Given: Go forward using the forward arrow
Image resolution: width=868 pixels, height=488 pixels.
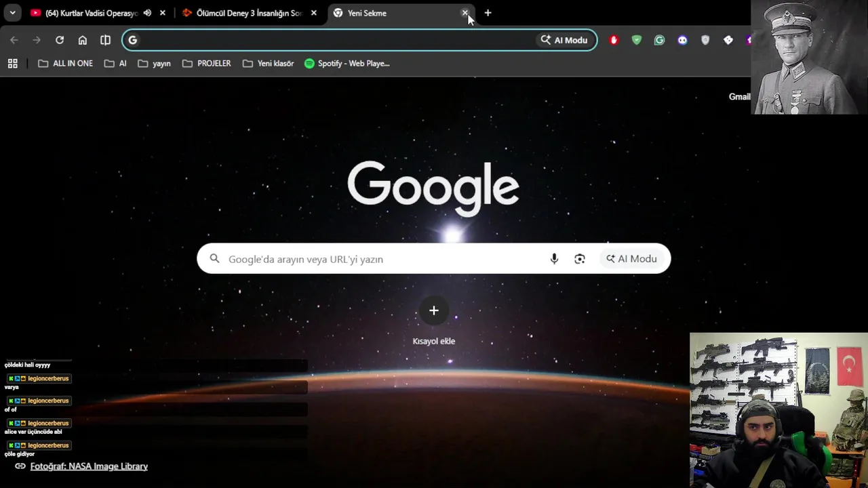Looking at the screenshot, I should pos(37,40).
